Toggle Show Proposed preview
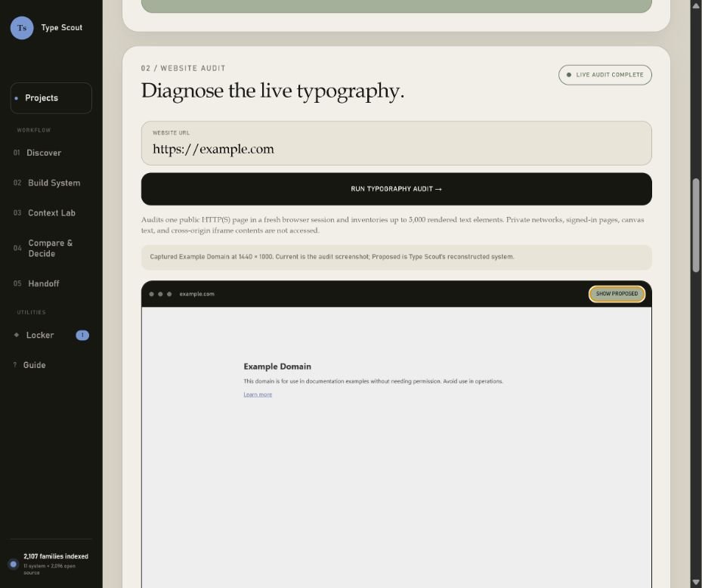Viewport: 702px width, 588px height. [x=617, y=294]
